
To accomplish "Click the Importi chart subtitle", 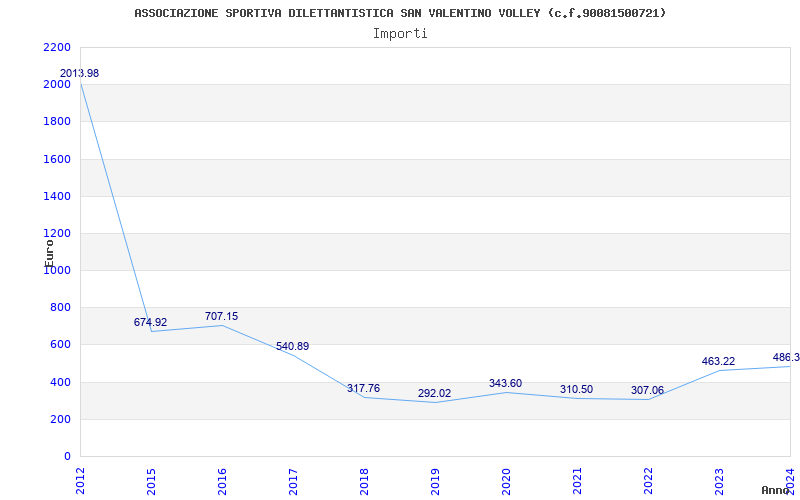I will [x=400, y=34].
